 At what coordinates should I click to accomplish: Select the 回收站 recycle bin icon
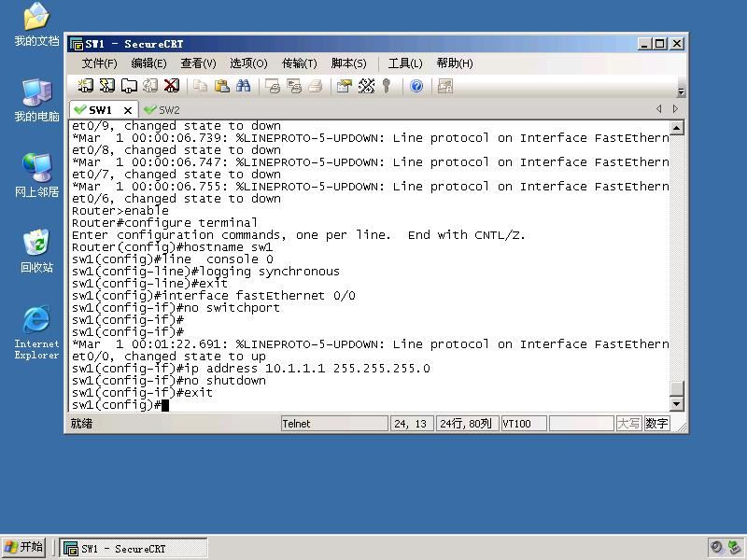click(36, 251)
